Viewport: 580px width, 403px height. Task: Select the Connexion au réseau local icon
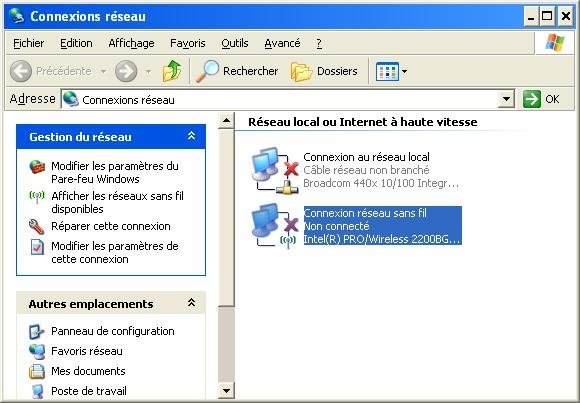(275, 170)
